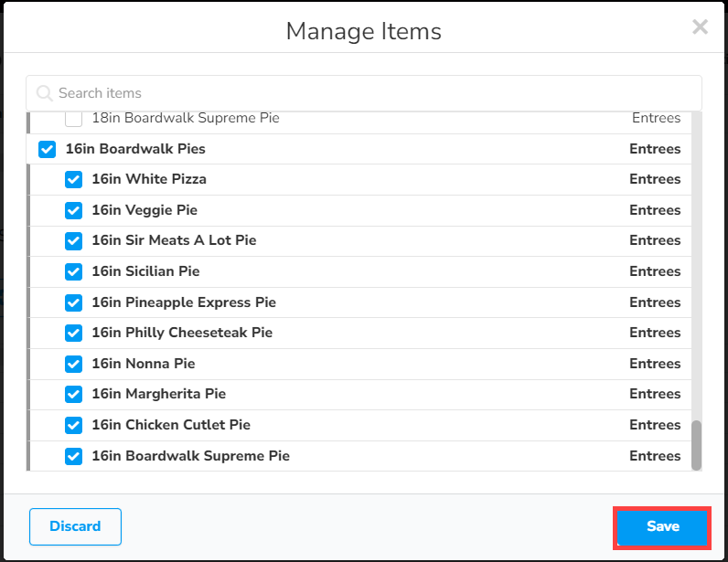Image resolution: width=728 pixels, height=562 pixels.
Task: Uncheck the 16in Boardwalk Pies group checkbox
Action: pos(48,149)
